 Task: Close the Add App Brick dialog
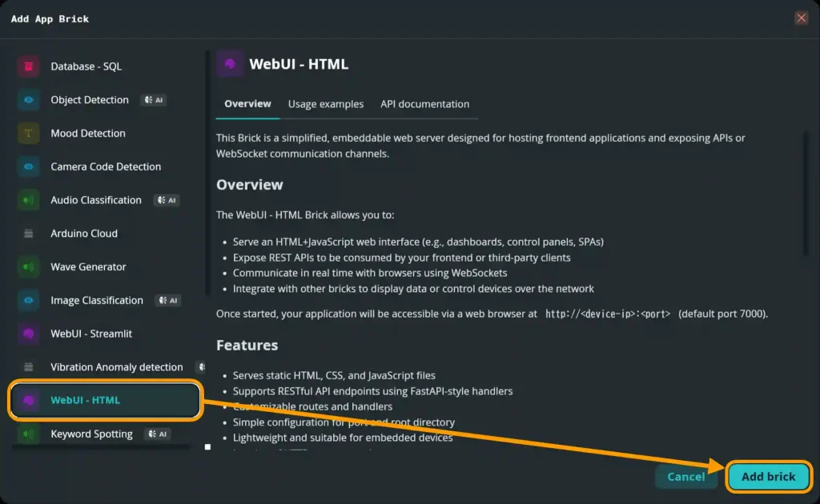point(801,18)
